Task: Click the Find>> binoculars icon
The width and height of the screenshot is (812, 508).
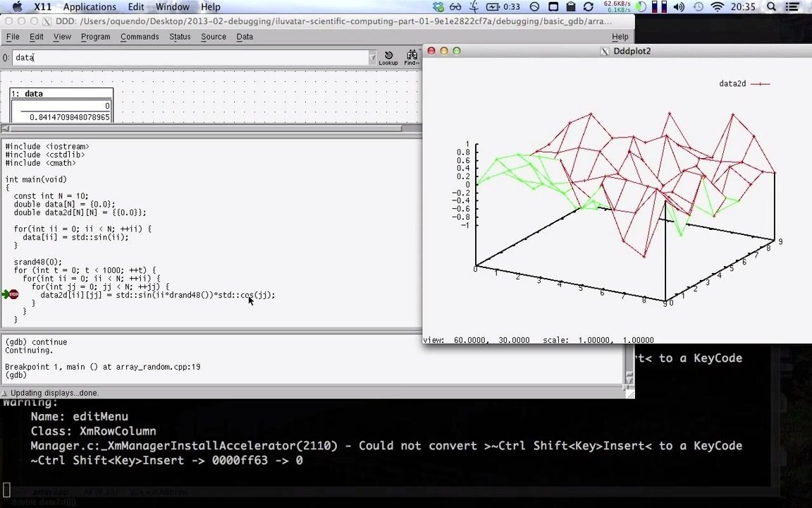Action: pos(412,56)
